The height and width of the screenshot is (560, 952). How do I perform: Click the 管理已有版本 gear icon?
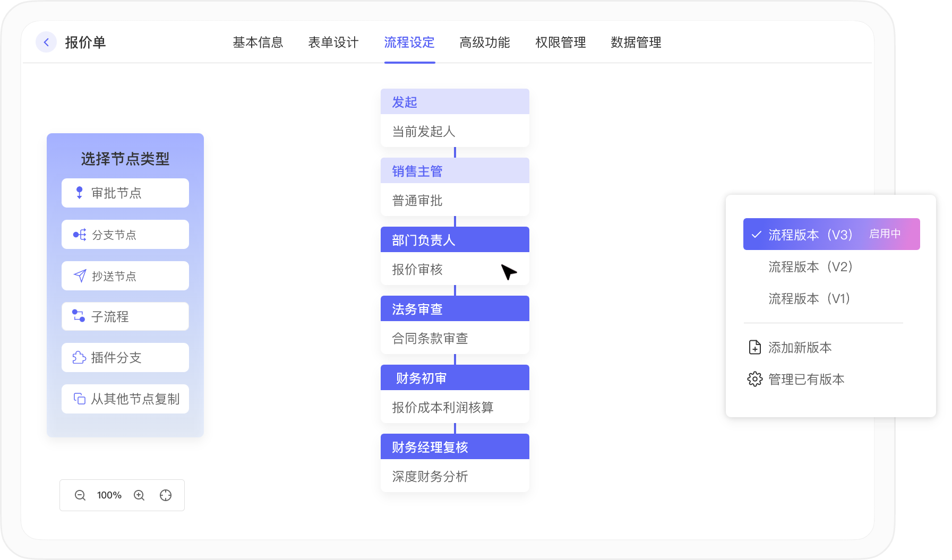point(754,379)
